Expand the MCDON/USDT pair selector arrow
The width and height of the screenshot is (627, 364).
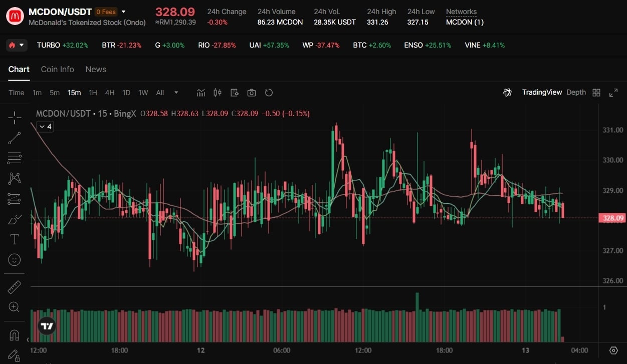(124, 12)
